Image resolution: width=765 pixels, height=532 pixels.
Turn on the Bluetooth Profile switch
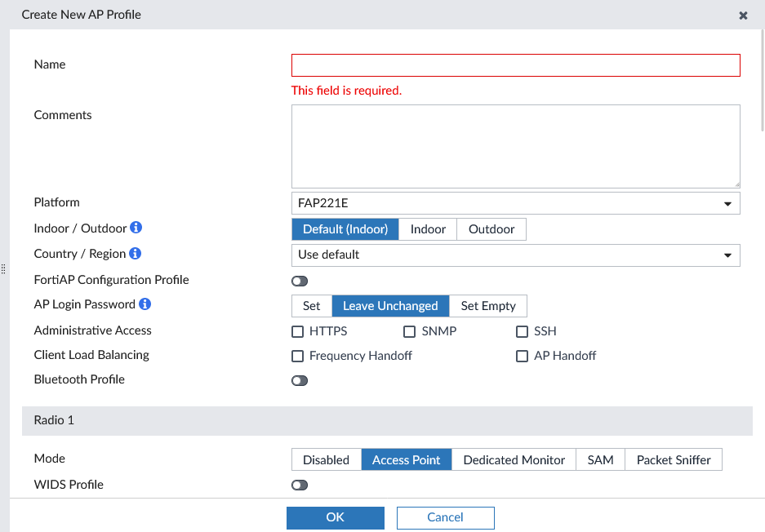pyautogui.click(x=300, y=380)
